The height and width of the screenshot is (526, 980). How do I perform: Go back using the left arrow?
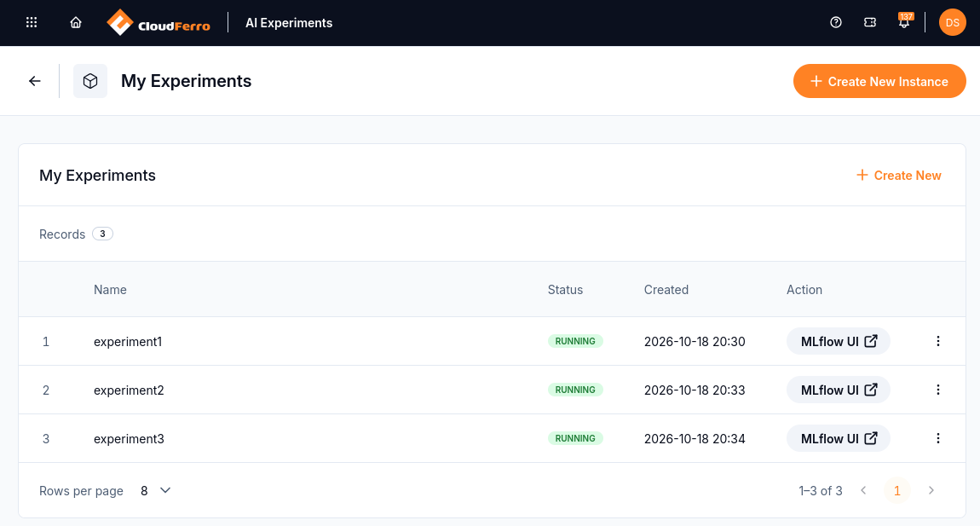point(35,81)
